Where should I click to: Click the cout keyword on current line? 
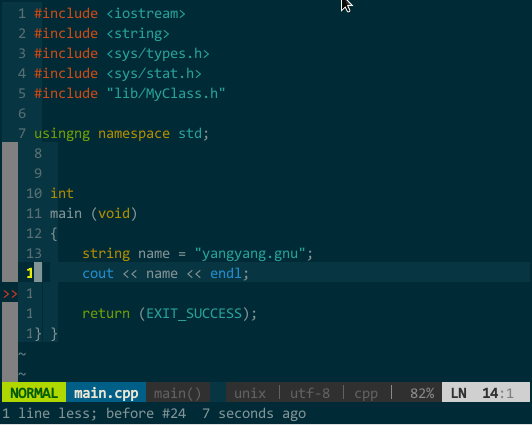(98, 274)
